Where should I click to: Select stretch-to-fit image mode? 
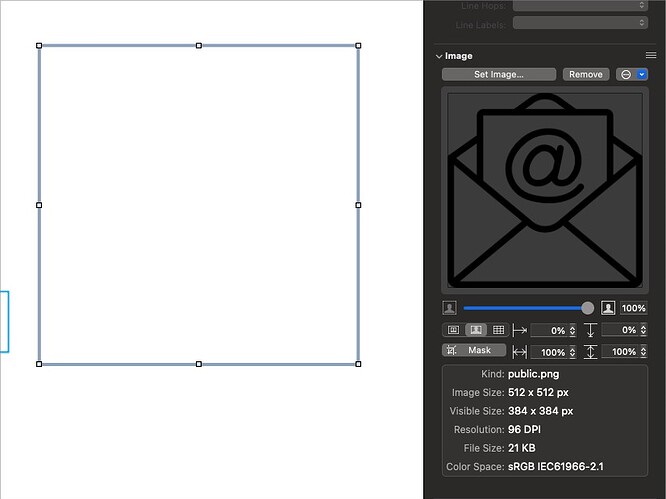(476, 330)
